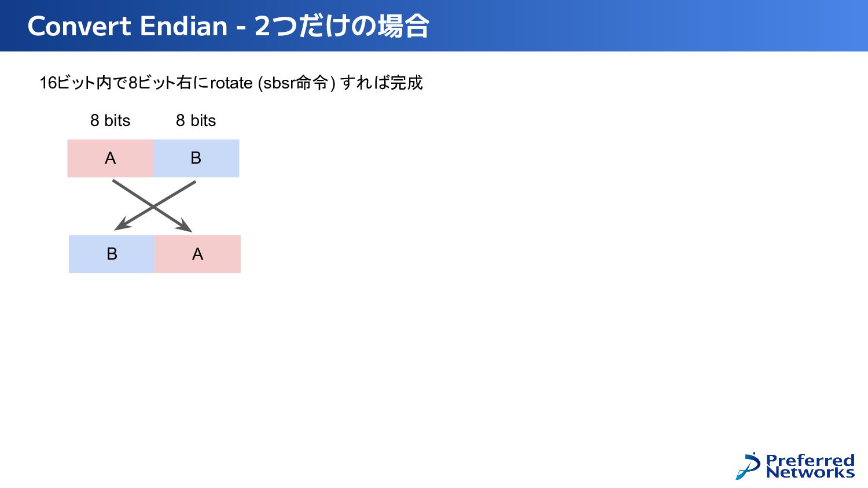Screen dimensions: 868x488
Task: Click the 'Networks' word in the logo
Action: point(810,472)
